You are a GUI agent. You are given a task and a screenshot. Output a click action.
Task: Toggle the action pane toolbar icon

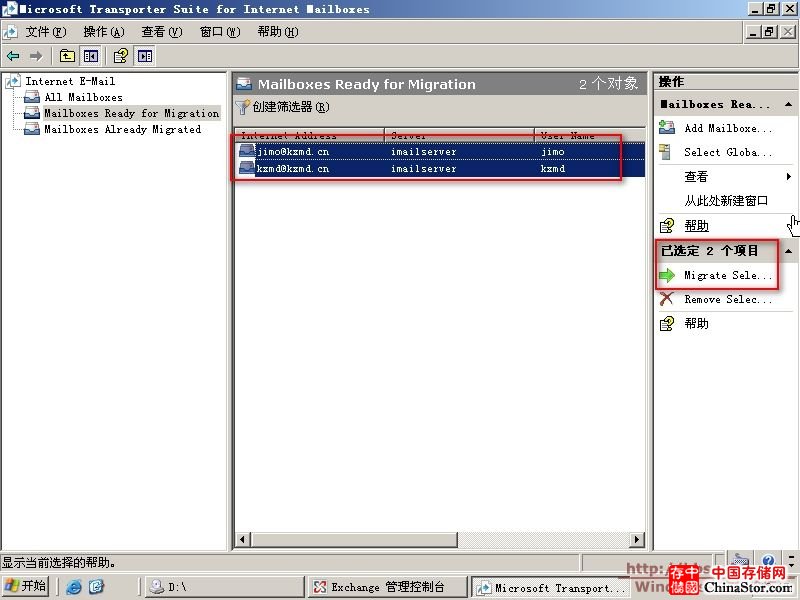point(145,56)
